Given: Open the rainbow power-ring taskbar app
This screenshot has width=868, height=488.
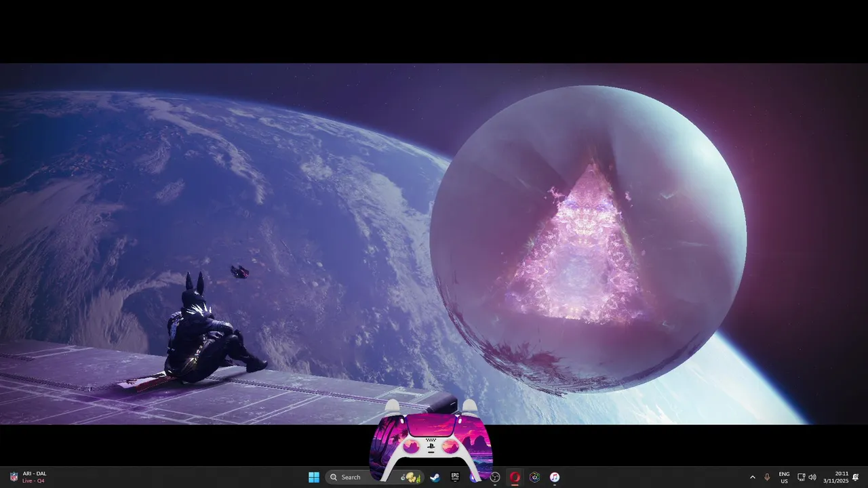Looking at the screenshot, I should tap(535, 477).
